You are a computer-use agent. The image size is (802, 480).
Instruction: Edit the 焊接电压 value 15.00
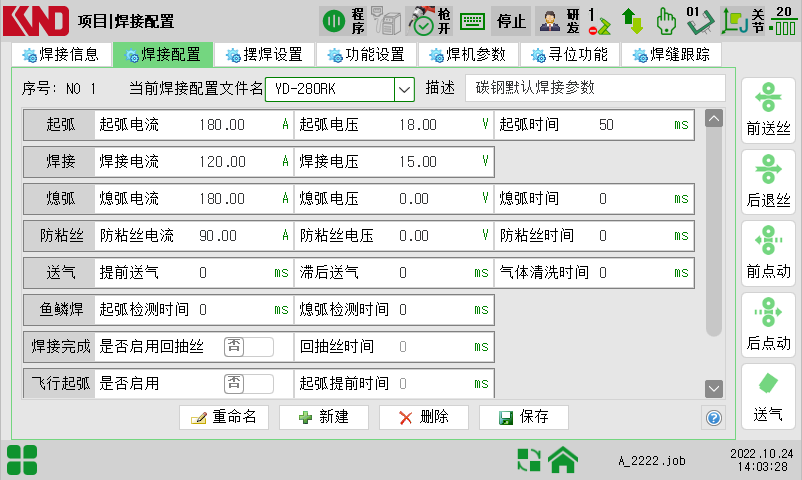point(418,162)
